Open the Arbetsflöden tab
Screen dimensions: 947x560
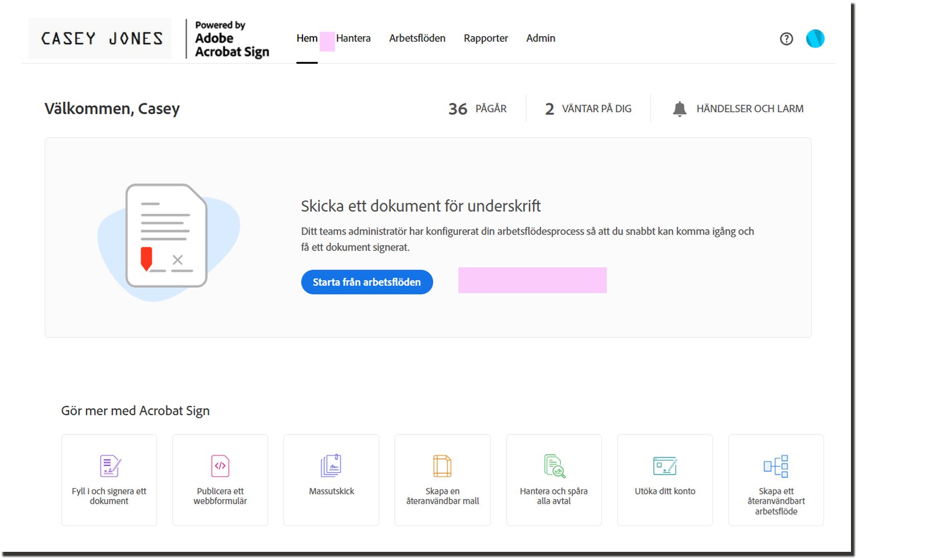point(417,38)
